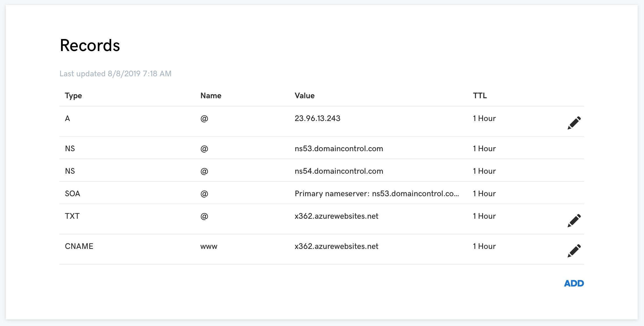Click the www name in CNAME row
This screenshot has width=644, height=326.
pos(209,246)
